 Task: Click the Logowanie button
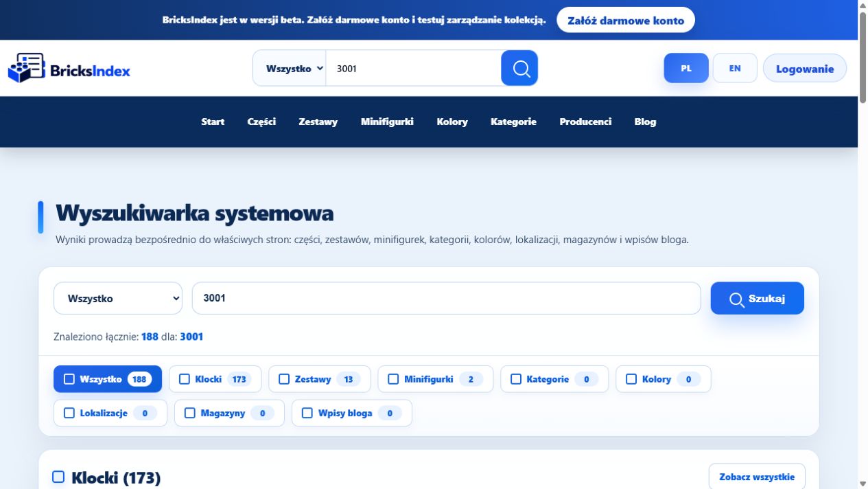pyautogui.click(x=805, y=68)
